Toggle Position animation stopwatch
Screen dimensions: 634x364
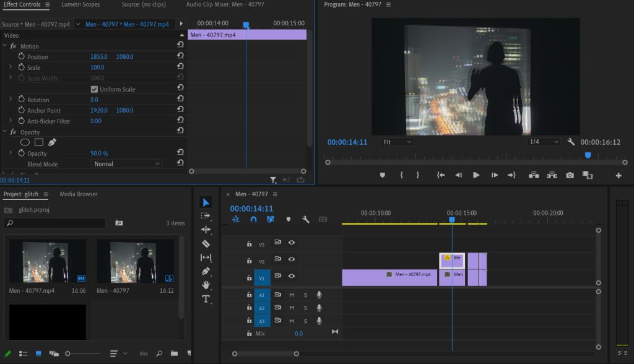[x=21, y=56]
